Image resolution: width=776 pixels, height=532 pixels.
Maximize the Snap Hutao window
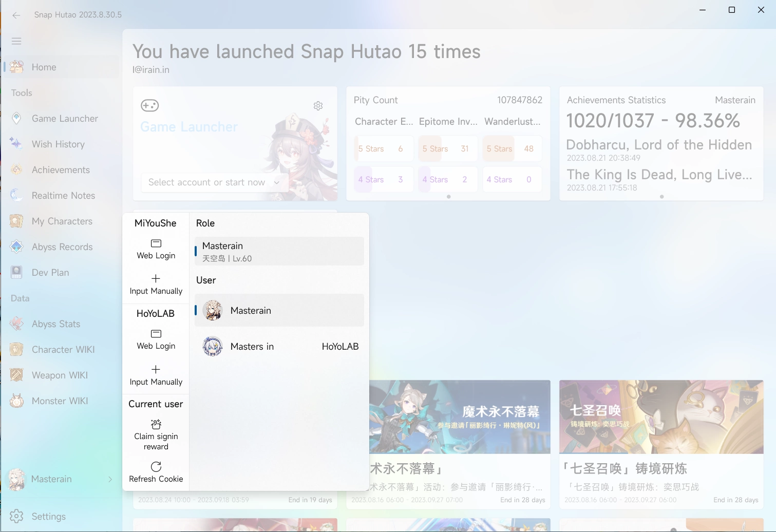pos(732,10)
